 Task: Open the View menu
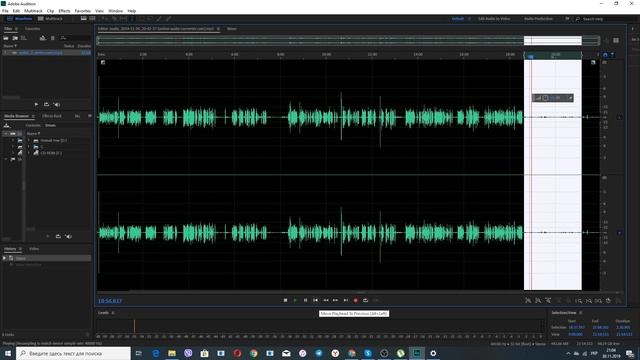[99, 11]
